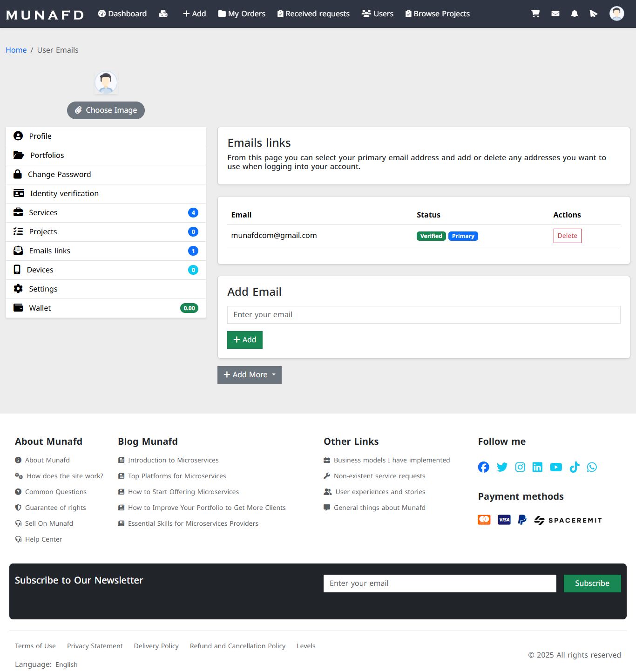
Task: Visit the Twitter follow link
Action: (x=502, y=467)
